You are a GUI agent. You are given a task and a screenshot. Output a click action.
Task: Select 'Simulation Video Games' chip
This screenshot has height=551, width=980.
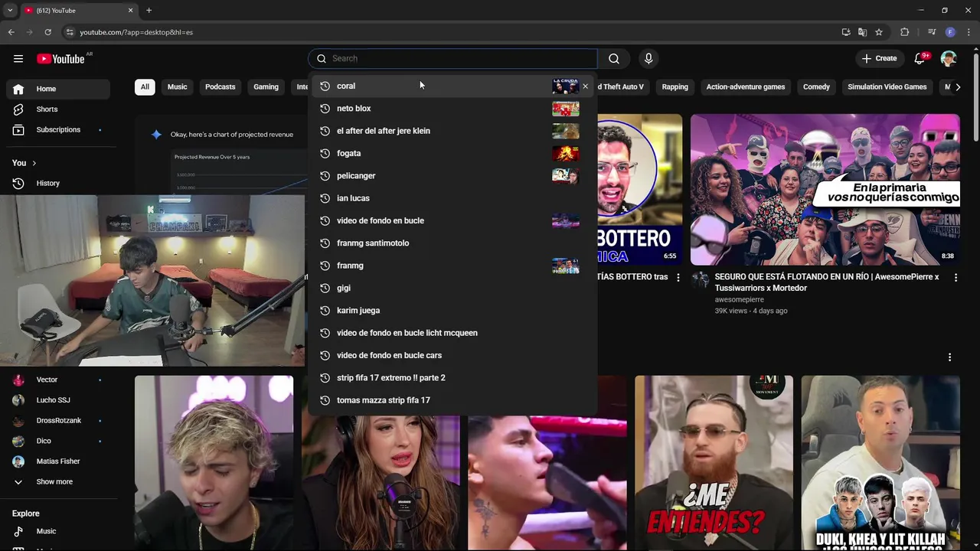pos(887,87)
